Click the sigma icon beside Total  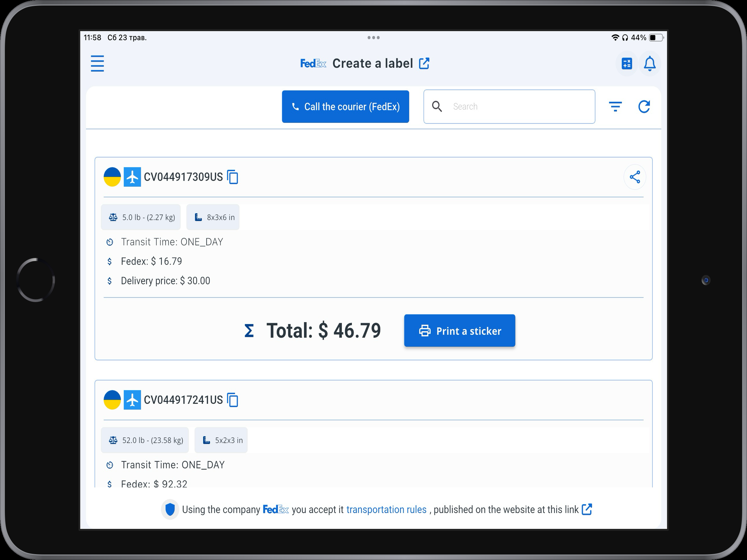point(249,331)
